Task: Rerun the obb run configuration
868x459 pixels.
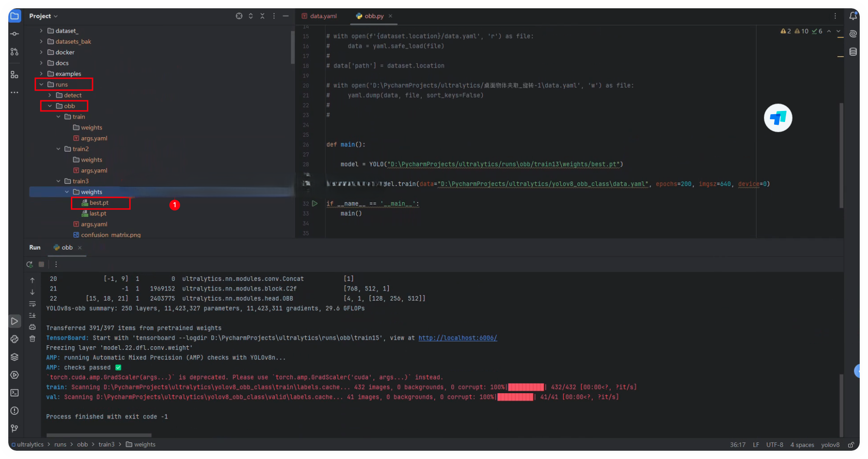Action: pyautogui.click(x=30, y=265)
